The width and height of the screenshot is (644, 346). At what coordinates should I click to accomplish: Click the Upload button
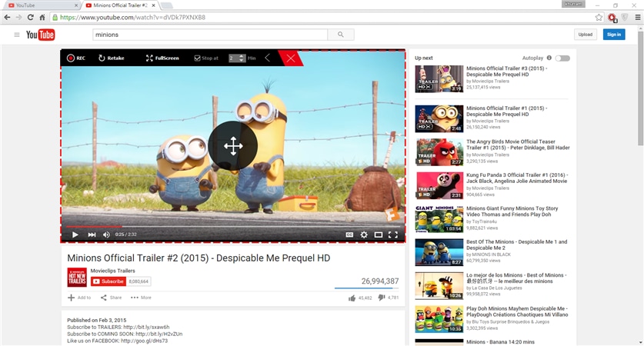click(586, 35)
